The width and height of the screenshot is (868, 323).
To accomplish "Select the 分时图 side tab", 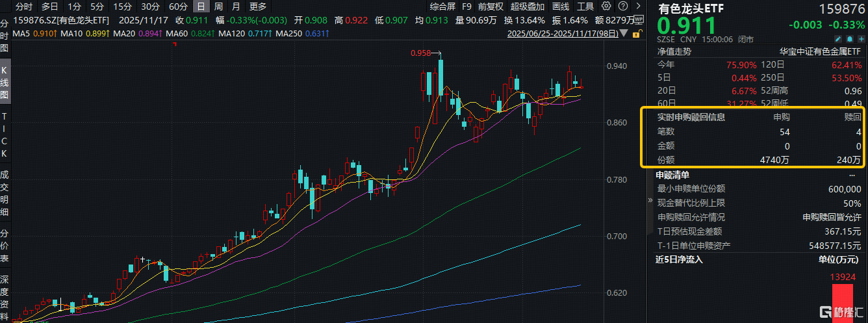I will point(5,35).
